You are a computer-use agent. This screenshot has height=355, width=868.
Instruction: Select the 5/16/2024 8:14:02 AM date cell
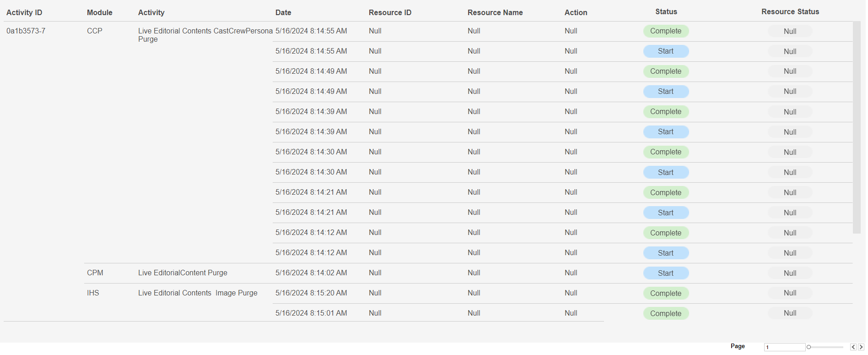pyautogui.click(x=311, y=273)
